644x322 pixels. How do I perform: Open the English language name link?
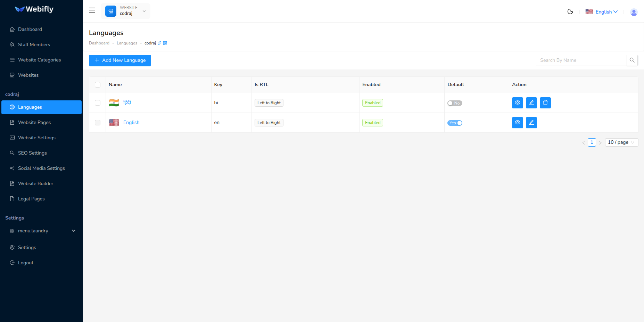point(131,123)
